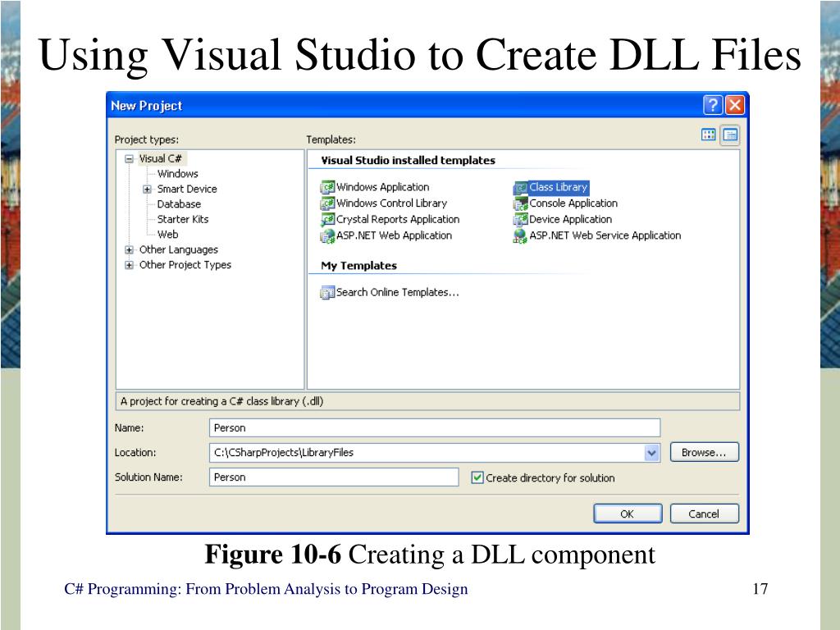
Task: Choose the Device Application template label
Action: 571,219
